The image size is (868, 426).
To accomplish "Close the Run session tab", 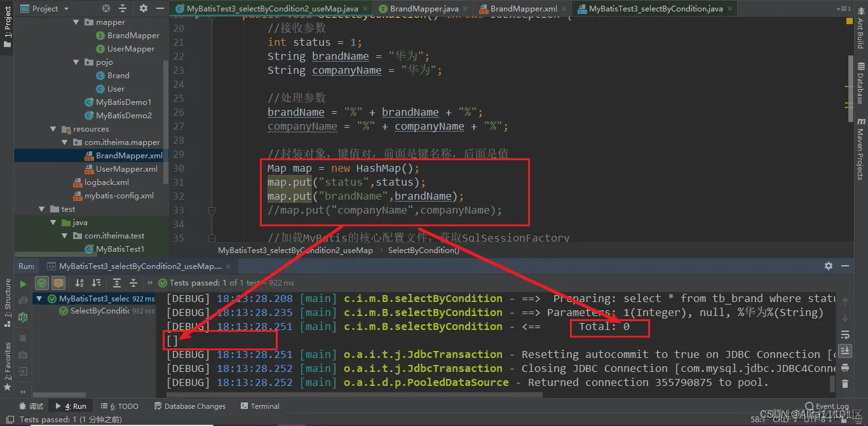I will [x=229, y=266].
